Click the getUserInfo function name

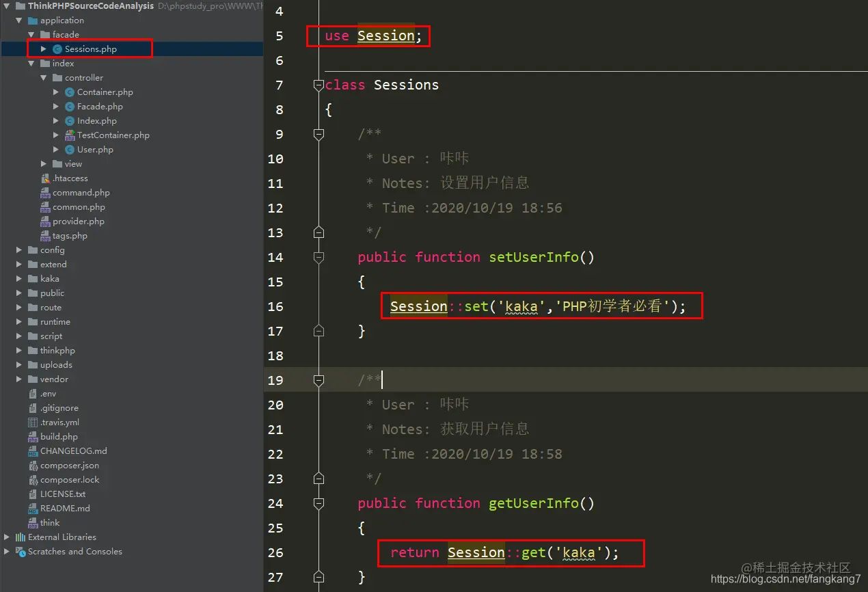pos(534,503)
